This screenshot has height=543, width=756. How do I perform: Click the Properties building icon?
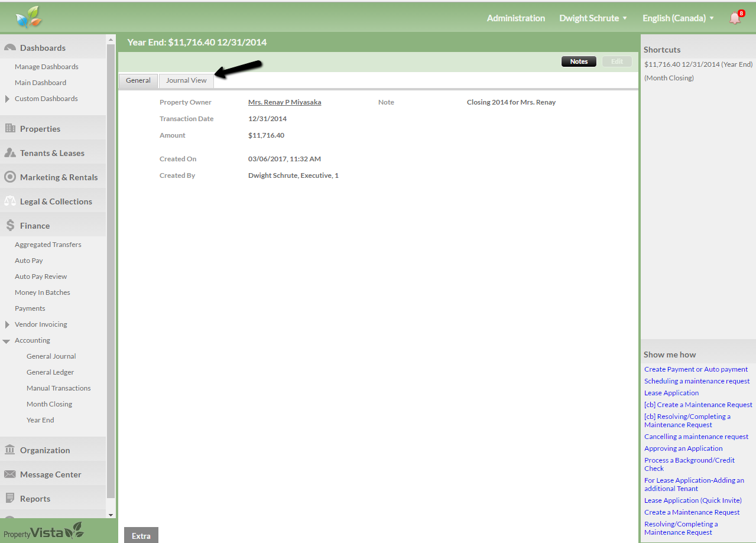pyautogui.click(x=10, y=129)
